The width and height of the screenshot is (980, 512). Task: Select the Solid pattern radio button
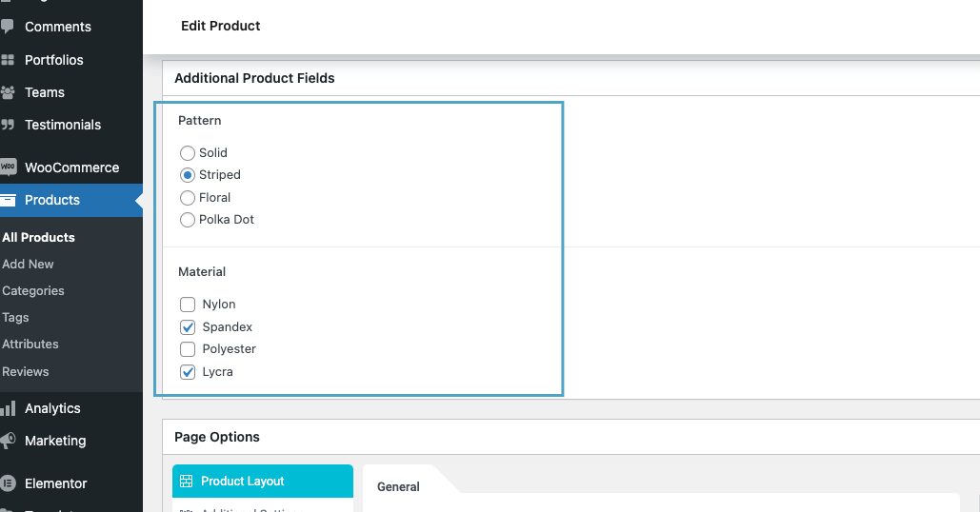pyautogui.click(x=188, y=153)
